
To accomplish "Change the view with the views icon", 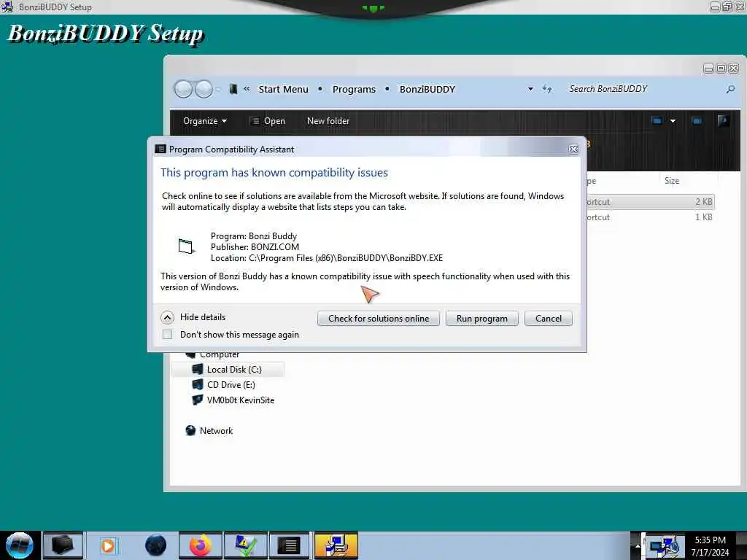I will pyautogui.click(x=657, y=121).
